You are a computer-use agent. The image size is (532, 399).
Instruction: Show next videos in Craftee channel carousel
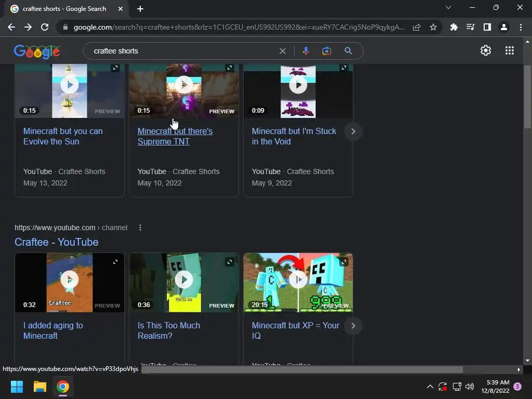(353, 326)
